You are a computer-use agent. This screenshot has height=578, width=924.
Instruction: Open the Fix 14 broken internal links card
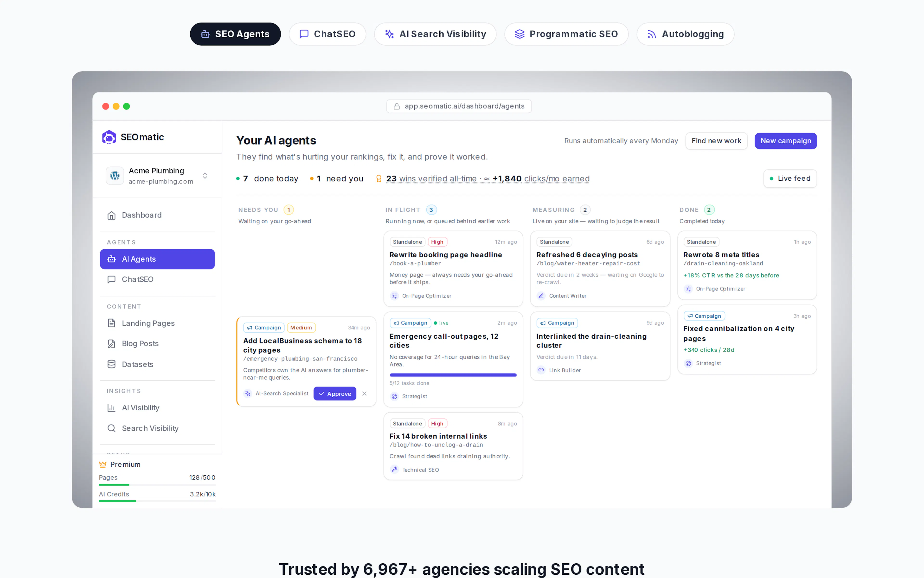453,446
